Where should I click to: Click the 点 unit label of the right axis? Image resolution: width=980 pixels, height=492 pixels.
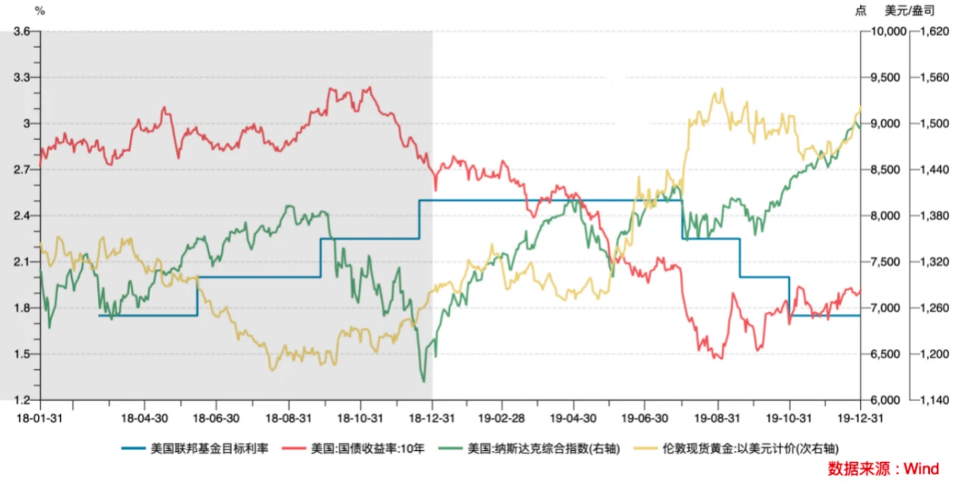pyautogui.click(x=860, y=11)
